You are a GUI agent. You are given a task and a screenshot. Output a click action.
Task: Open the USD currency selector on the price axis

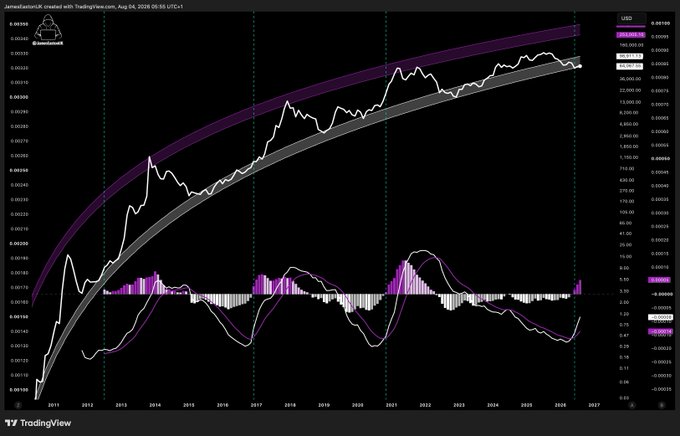click(631, 18)
